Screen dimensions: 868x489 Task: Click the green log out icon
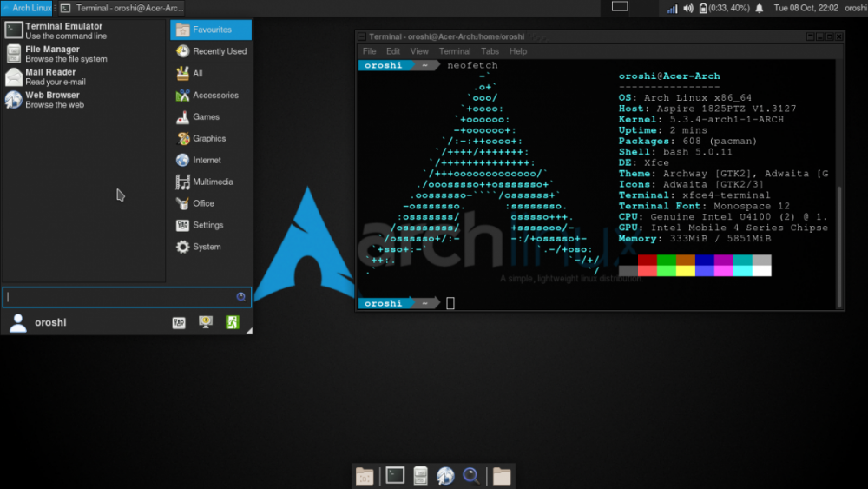click(233, 322)
